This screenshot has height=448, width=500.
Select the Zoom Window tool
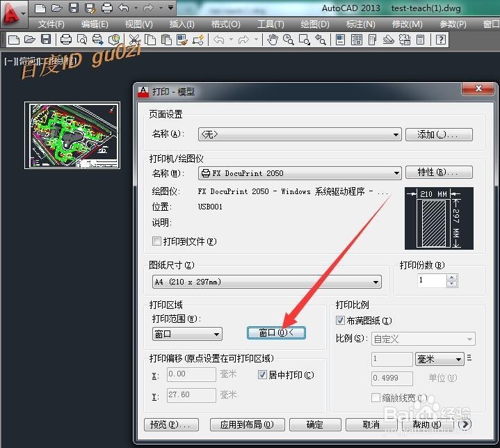(305, 40)
